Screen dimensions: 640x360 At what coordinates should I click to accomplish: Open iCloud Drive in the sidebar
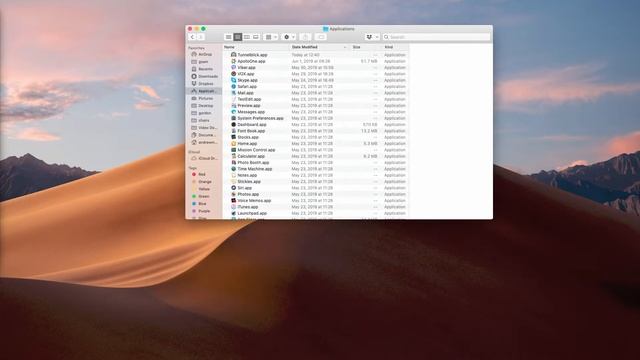203,158
